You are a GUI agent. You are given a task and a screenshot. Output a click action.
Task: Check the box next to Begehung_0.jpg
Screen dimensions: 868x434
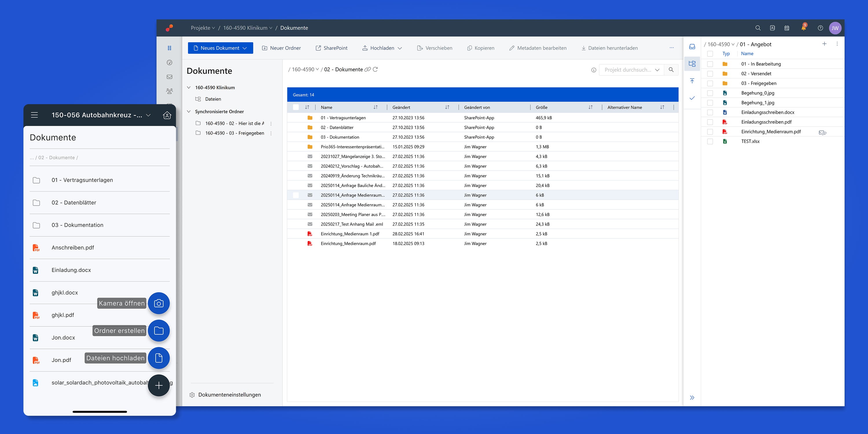710,93
